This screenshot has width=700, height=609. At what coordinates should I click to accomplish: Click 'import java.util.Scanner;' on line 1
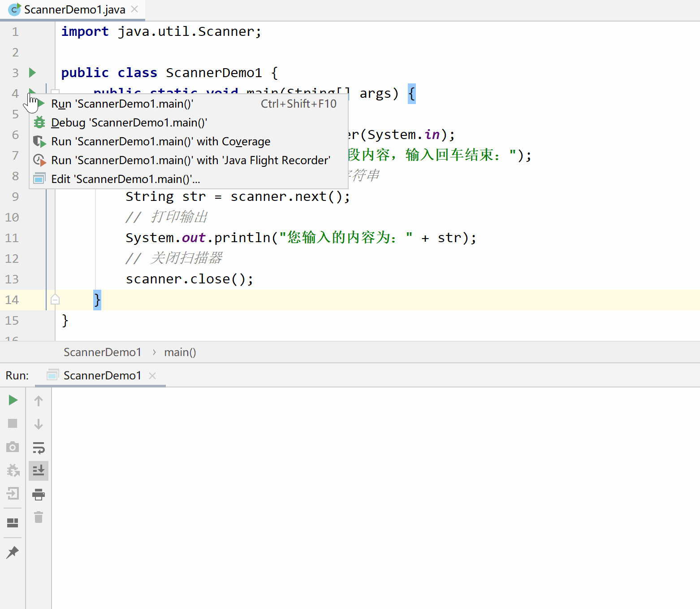pos(161,31)
